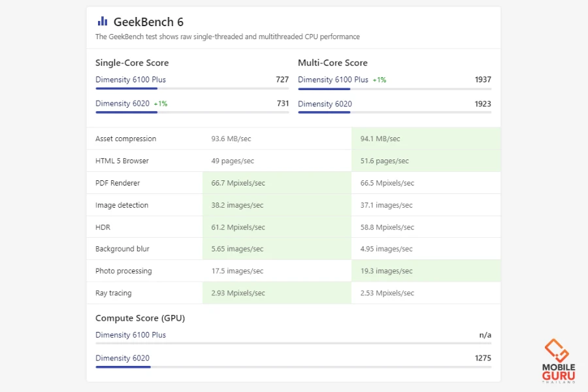Click the 1937 multi-core score value

[x=483, y=80]
